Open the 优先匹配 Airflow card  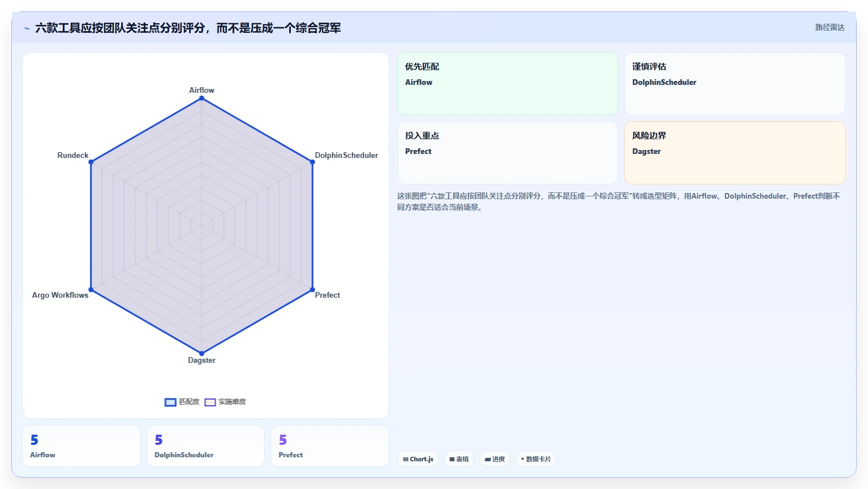(x=508, y=84)
